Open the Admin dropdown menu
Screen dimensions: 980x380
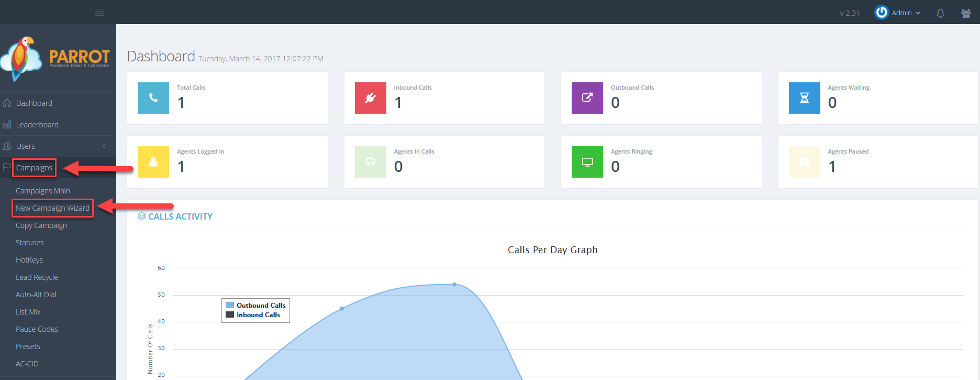(x=906, y=13)
